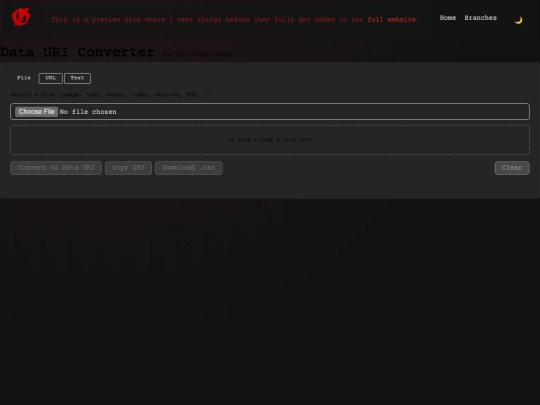Follow the 'full website' link
This screenshot has width=540, height=405.
click(392, 20)
